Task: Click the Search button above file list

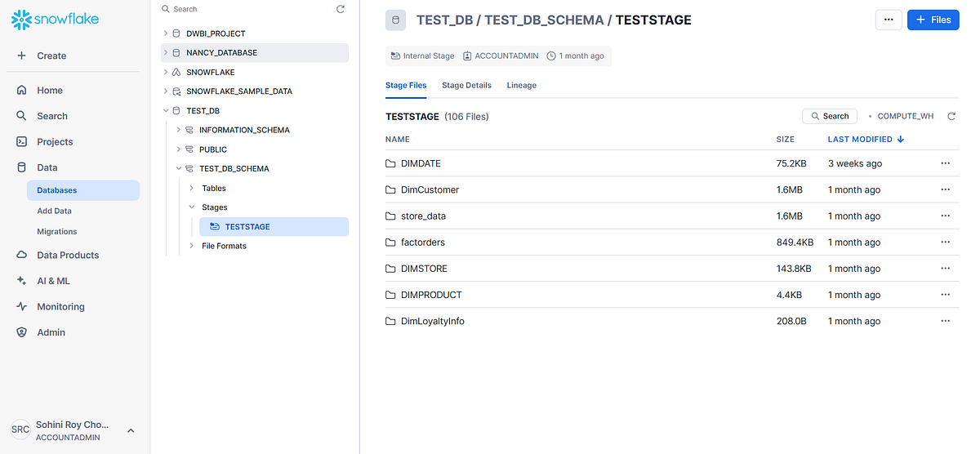Action: point(830,117)
